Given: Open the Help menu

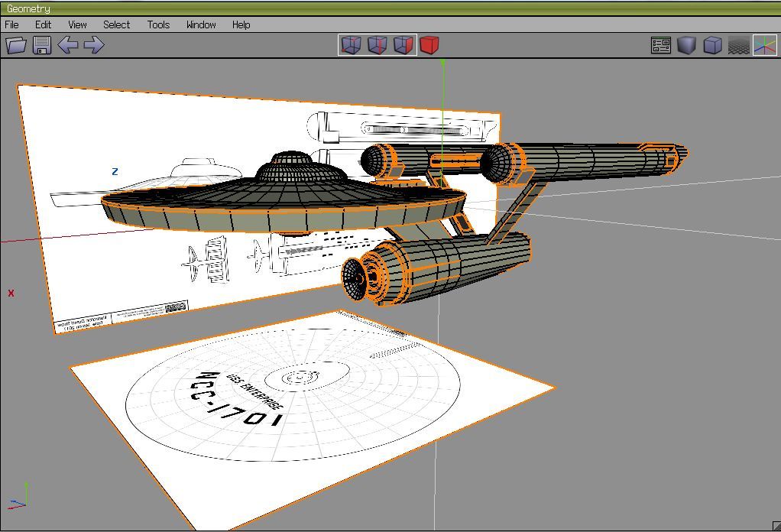Looking at the screenshot, I should pos(241,24).
